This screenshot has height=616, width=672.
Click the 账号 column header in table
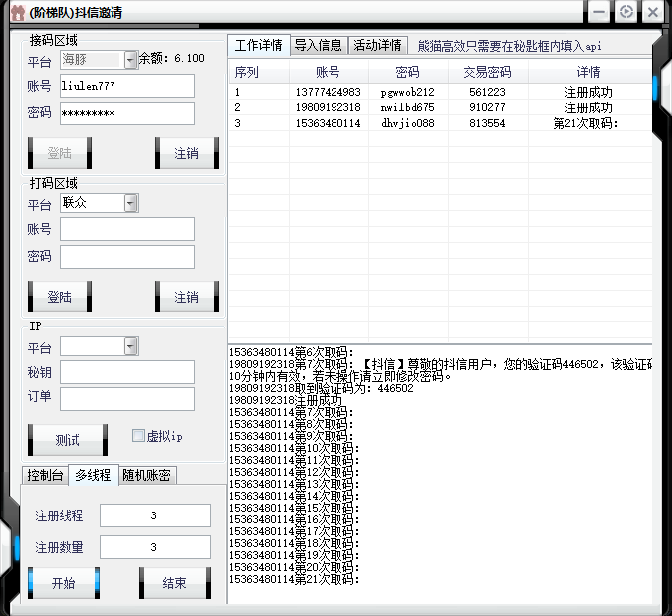[329, 72]
